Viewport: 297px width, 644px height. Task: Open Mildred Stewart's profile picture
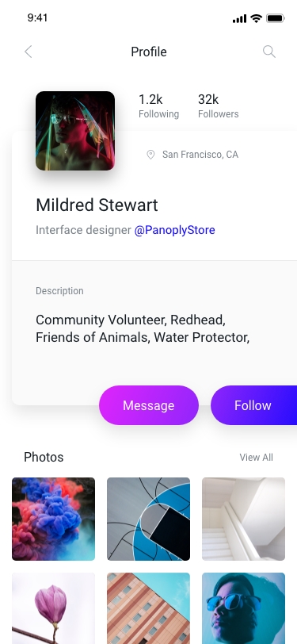click(75, 131)
